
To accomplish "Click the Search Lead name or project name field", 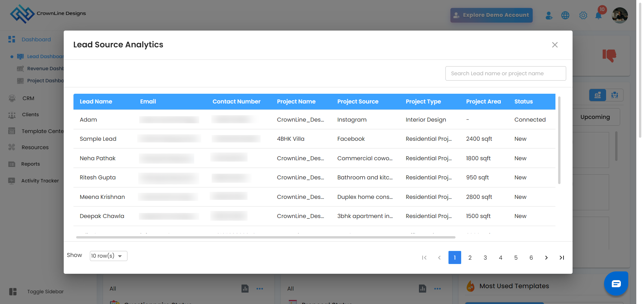I will [505, 74].
